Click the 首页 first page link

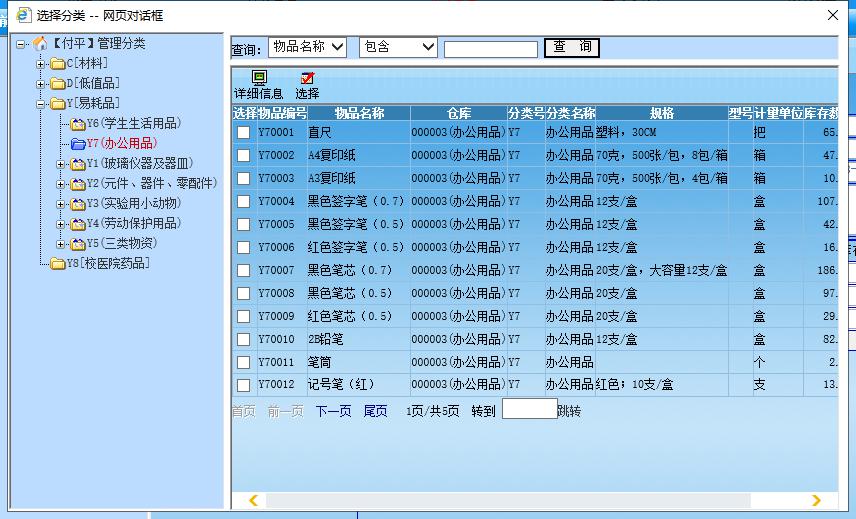(243, 411)
